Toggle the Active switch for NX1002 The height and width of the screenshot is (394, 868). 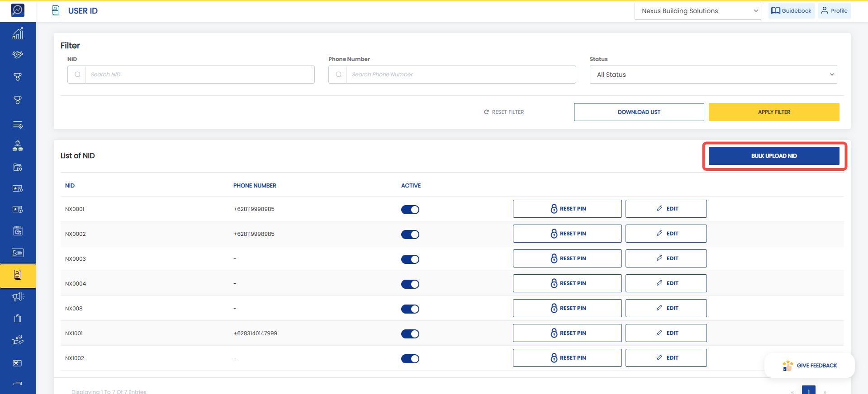coord(410,359)
